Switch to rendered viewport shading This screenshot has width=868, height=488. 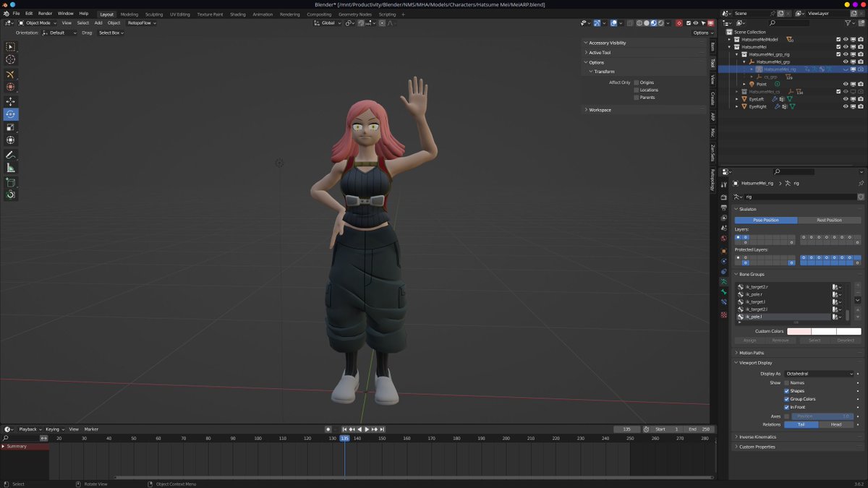pos(660,23)
